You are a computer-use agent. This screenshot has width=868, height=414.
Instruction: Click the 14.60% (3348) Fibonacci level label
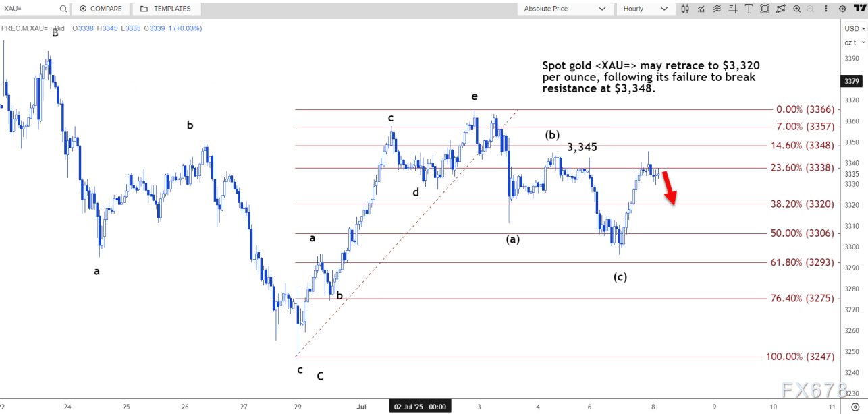point(803,145)
